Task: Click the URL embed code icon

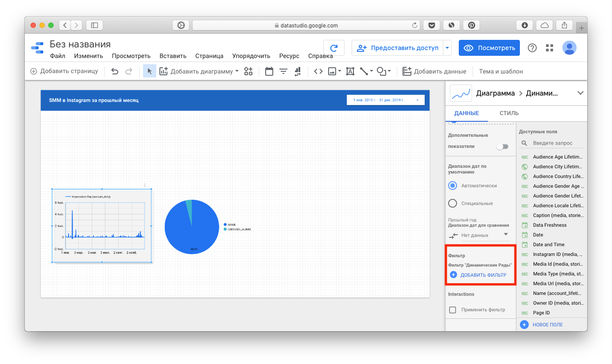Action: 318,71
